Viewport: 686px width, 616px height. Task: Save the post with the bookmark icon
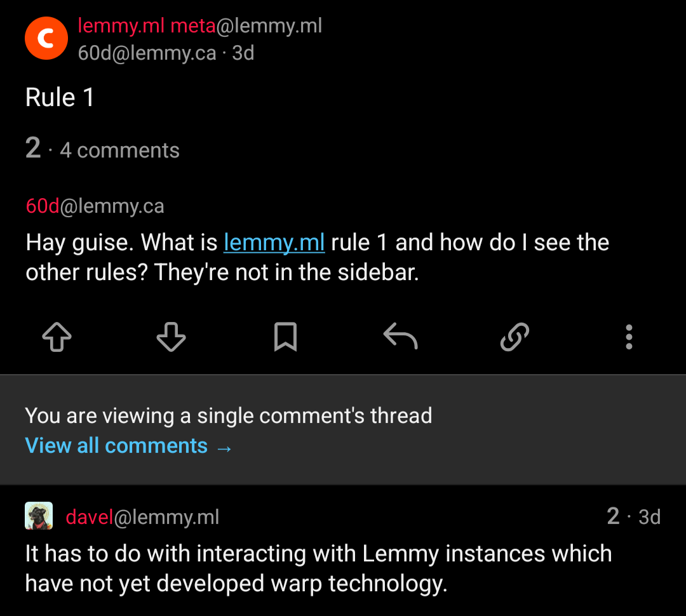(285, 337)
